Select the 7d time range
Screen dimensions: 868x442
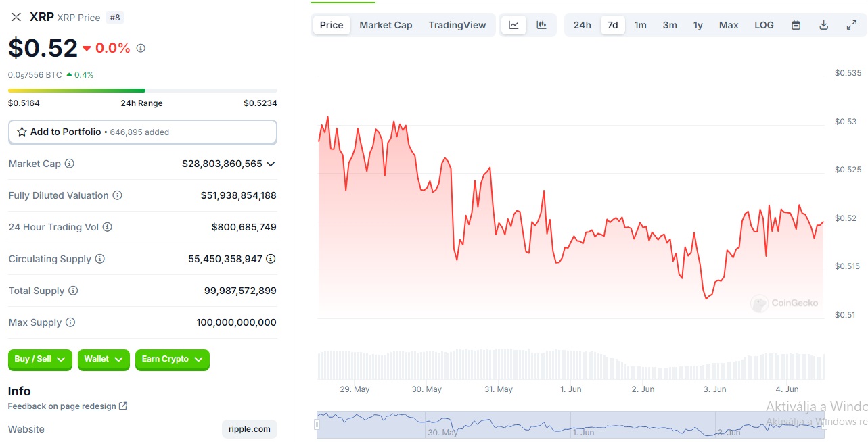[613, 25]
